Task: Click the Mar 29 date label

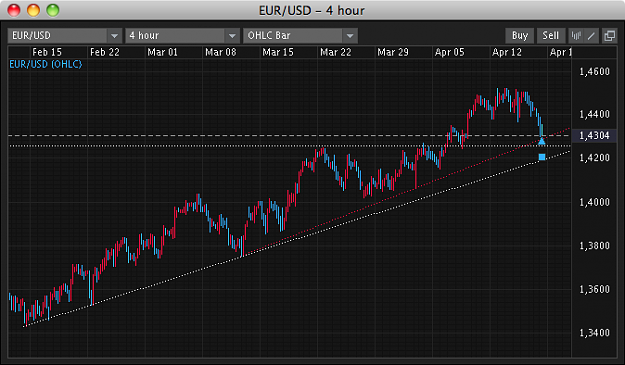Action: point(393,52)
